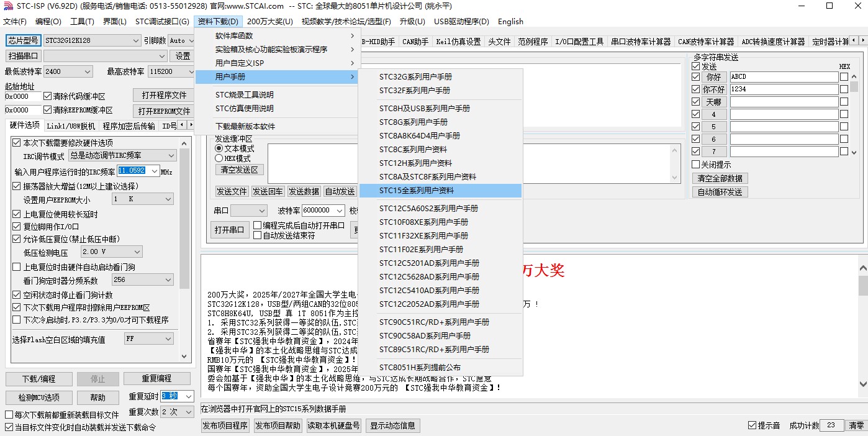Enable 上电复位时由硬件自动启动看门狗

click(x=17, y=267)
